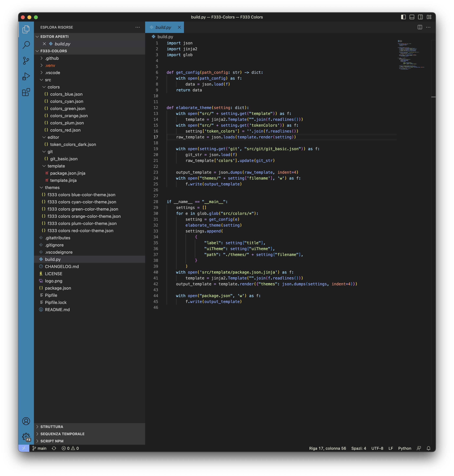Viewport: 454px width, 476px height.
Task: Expand the .github folder
Action: [x=52, y=58]
